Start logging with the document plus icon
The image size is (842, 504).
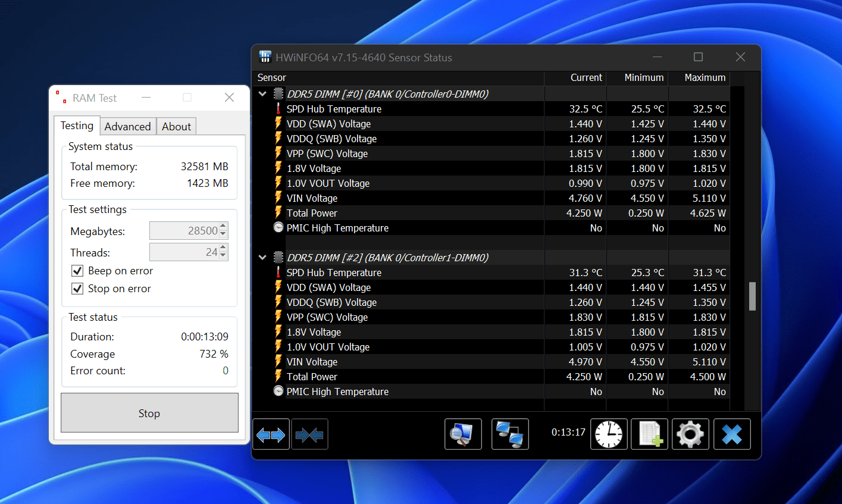pos(649,434)
